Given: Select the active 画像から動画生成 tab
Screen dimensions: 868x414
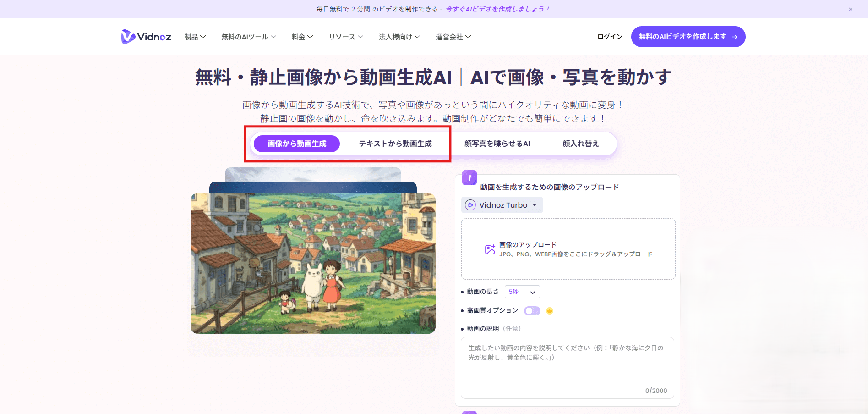Looking at the screenshot, I should 296,143.
